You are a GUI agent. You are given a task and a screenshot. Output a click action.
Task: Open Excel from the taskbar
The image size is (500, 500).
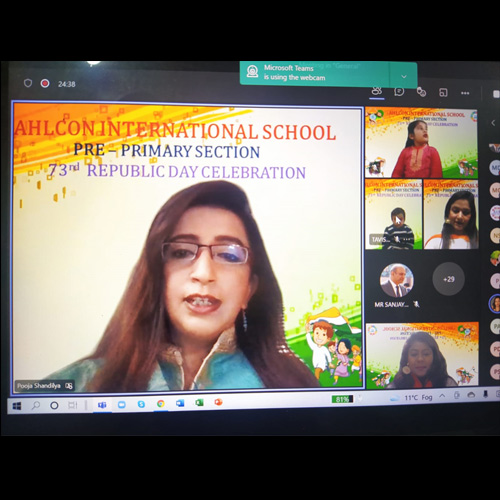point(199,403)
